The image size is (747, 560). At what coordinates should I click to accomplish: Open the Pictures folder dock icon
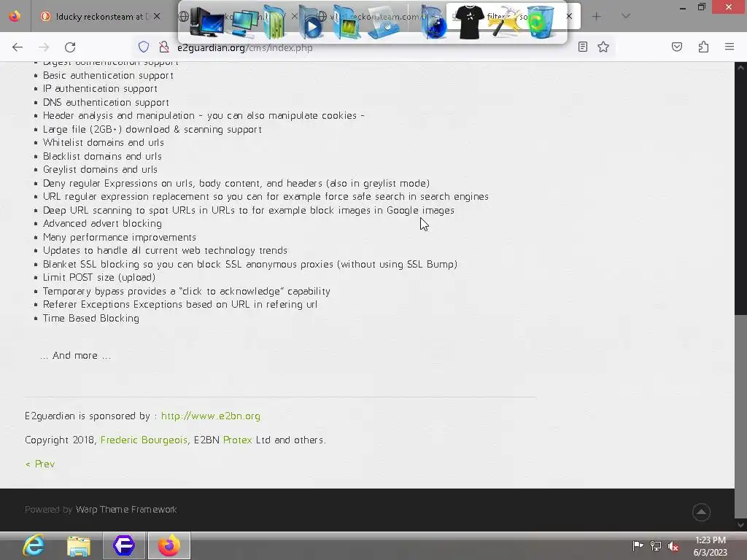[347, 23]
